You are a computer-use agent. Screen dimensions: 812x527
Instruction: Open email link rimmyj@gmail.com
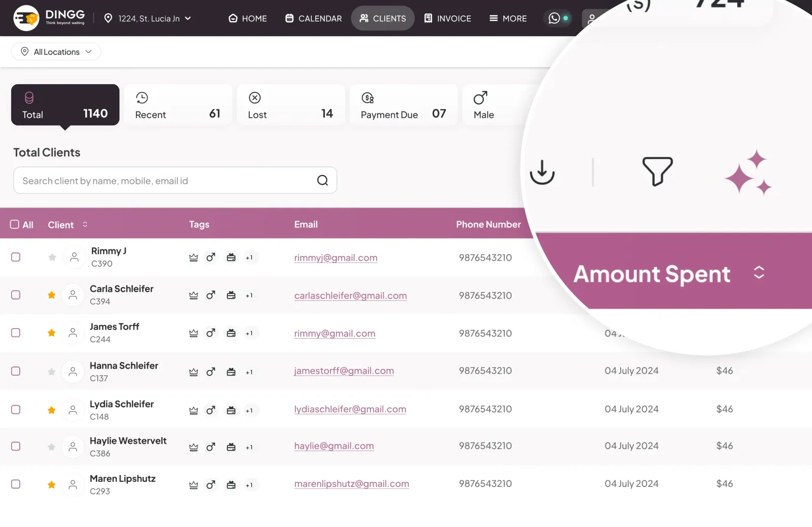click(x=336, y=258)
